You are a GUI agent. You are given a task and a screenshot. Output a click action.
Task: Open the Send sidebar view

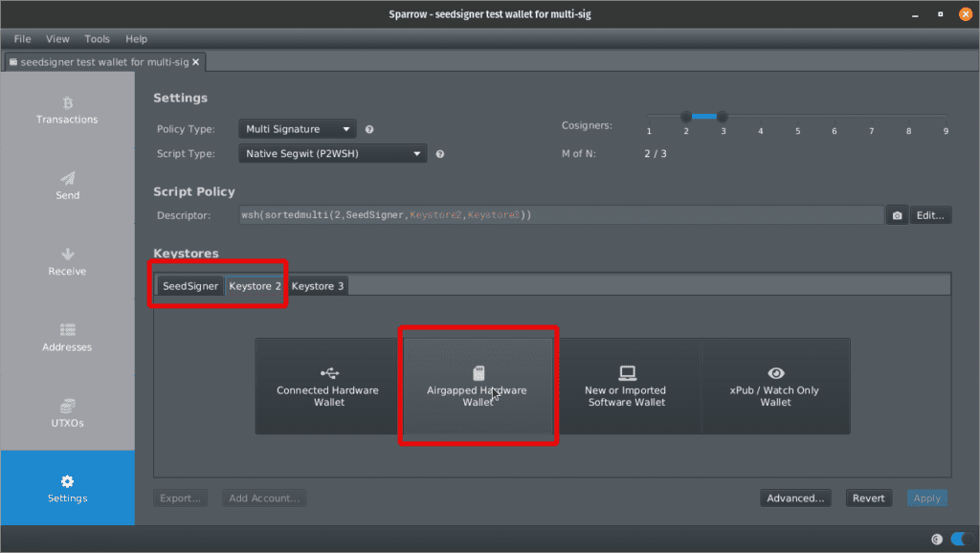pyautogui.click(x=68, y=186)
